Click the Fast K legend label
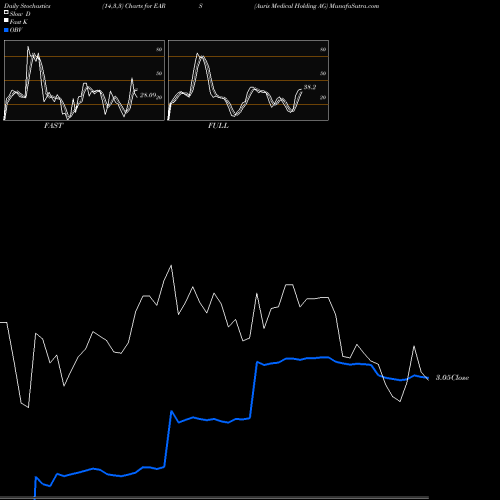Viewport: 500px width, 500px height. (19, 22)
